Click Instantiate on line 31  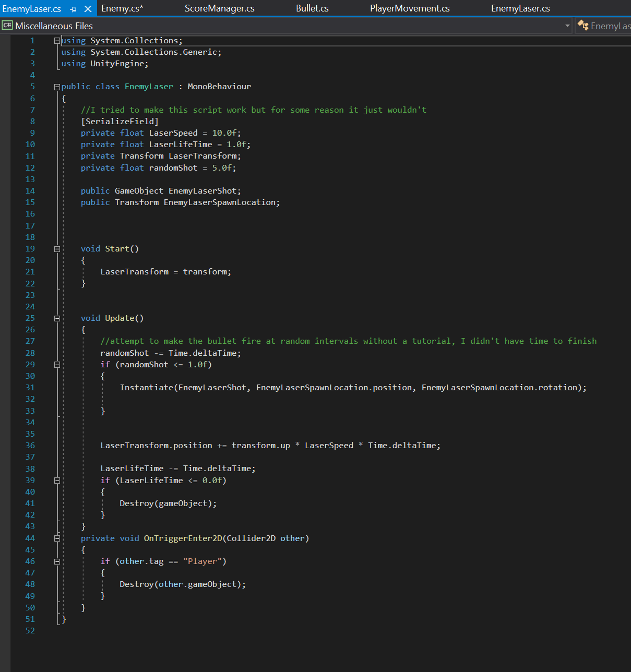pos(147,387)
